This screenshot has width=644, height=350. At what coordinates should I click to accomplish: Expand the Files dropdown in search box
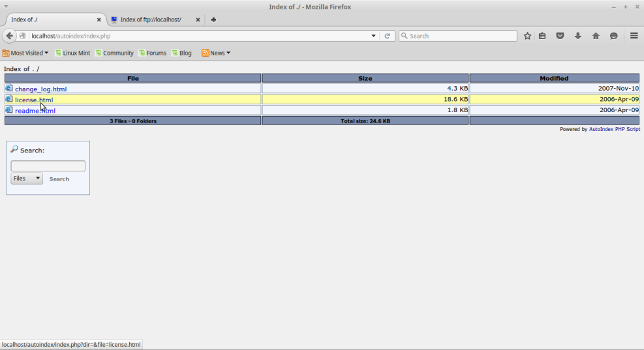click(27, 179)
